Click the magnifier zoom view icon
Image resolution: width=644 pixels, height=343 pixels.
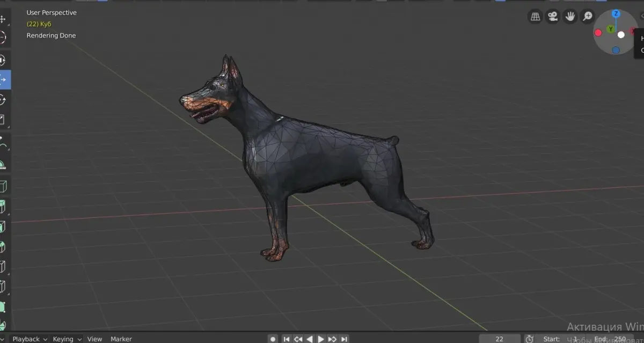coord(588,17)
